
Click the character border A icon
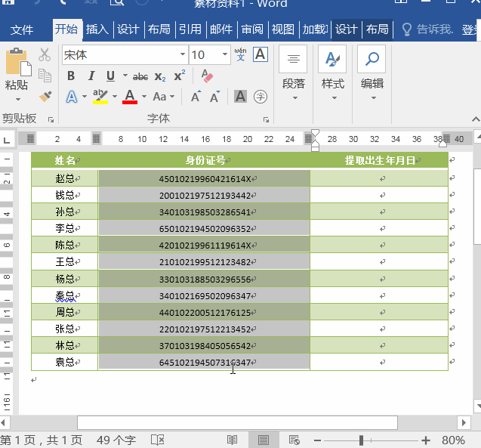click(261, 54)
